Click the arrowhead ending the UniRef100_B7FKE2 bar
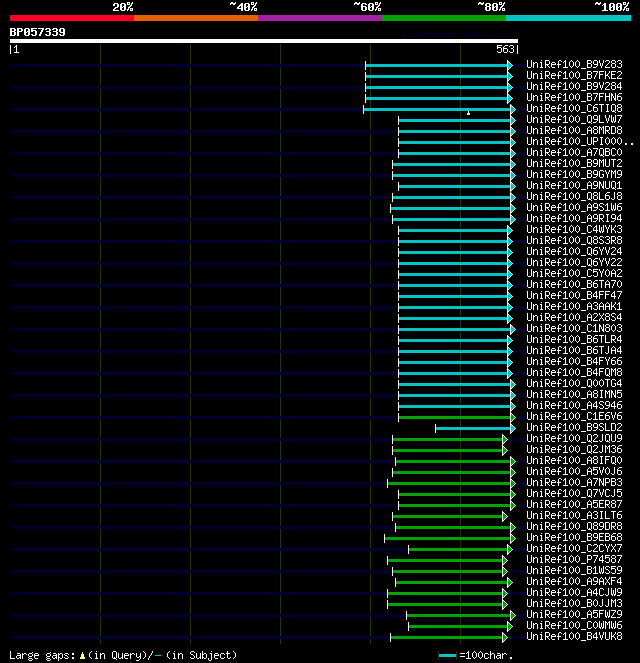The width and height of the screenshot is (640, 663). point(510,76)
